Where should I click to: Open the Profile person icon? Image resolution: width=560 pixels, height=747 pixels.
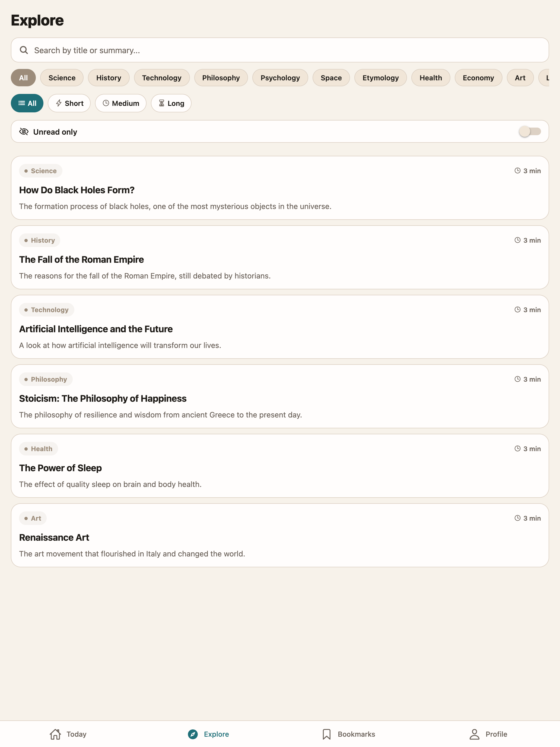click(x=474, y=734)
